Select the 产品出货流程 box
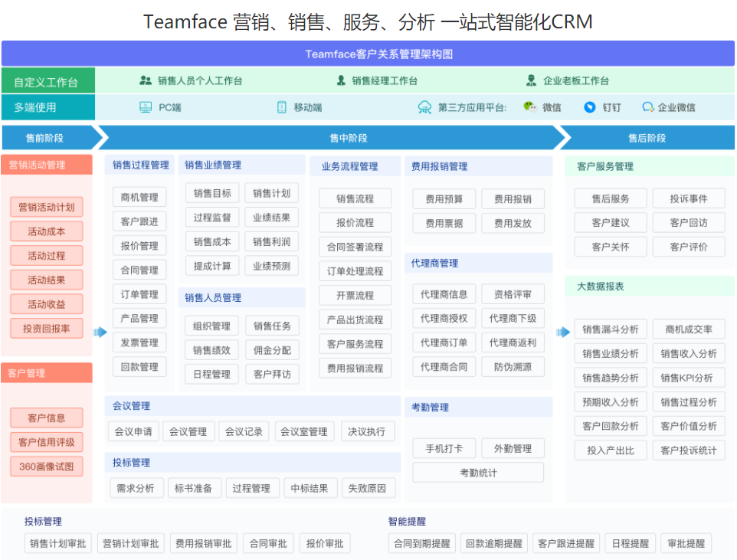Screen dimensions: 737x560 pyautogui.click(x=355, y=319)
